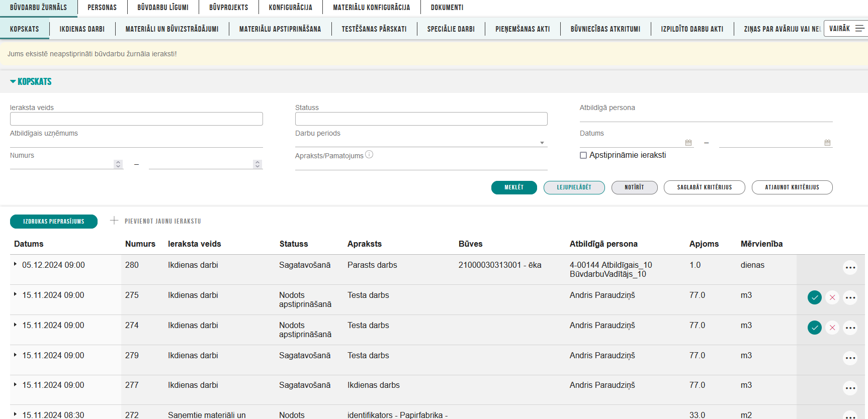Click the Meklēt search button
This screenshot has height=419, width=868.
(514, 187)
